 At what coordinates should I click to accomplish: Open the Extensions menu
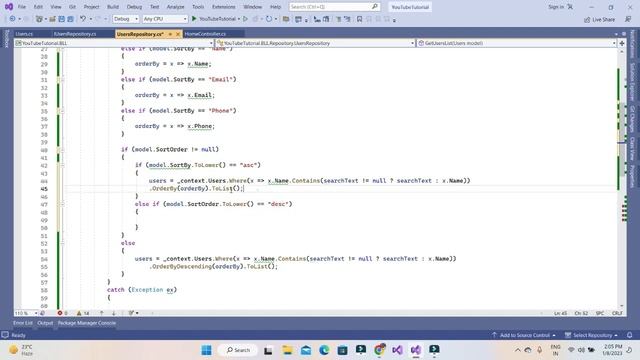223,7
